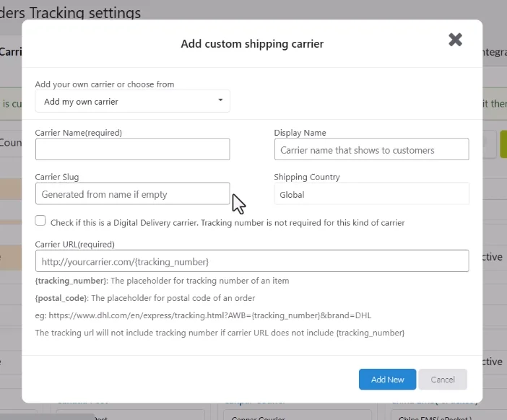Image resolution: width=507 pixels, height=420 pixels.
Task: Click the Add New button
Action: 387,380
